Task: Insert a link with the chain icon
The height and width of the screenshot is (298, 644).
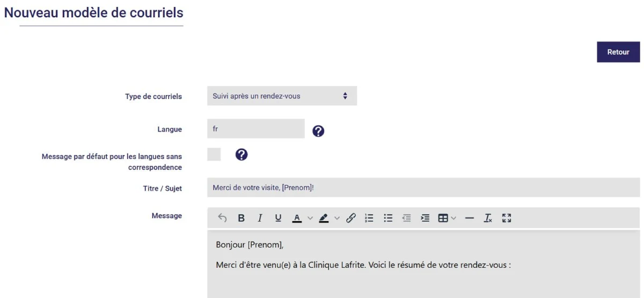Action: [351, 218]
